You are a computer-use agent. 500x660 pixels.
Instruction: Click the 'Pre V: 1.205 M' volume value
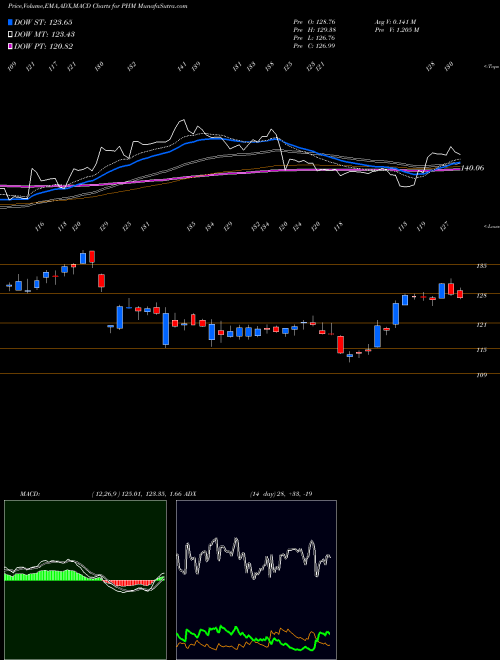click(x=396, y=30)
